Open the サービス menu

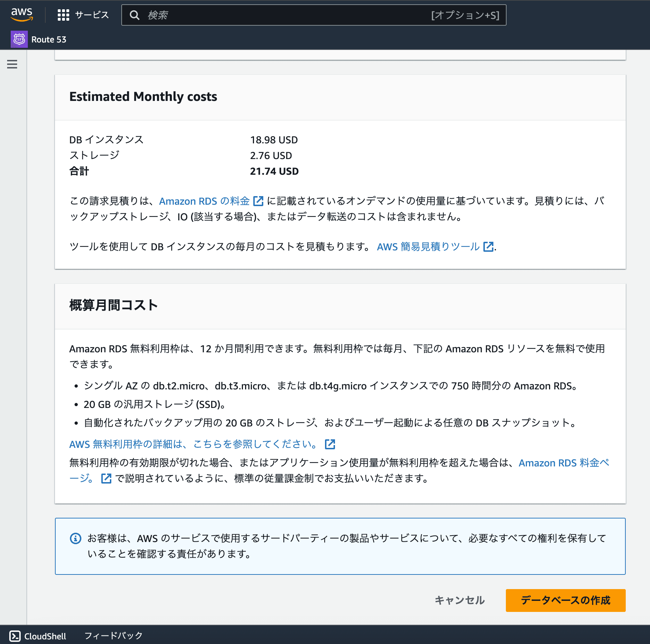tap(92, 15)
